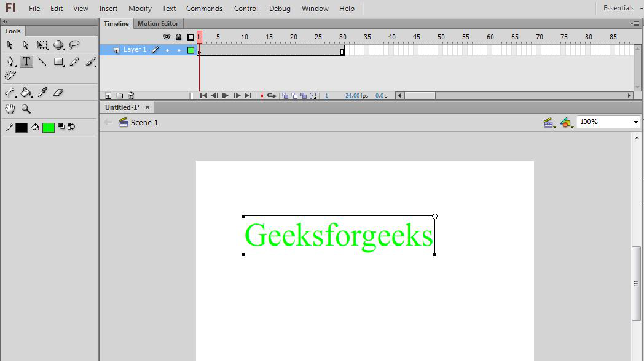Toggle Edit Multiple Frames button
This screenshot has height=361, width=644.
pyautogui.click(x=304, y=96)
